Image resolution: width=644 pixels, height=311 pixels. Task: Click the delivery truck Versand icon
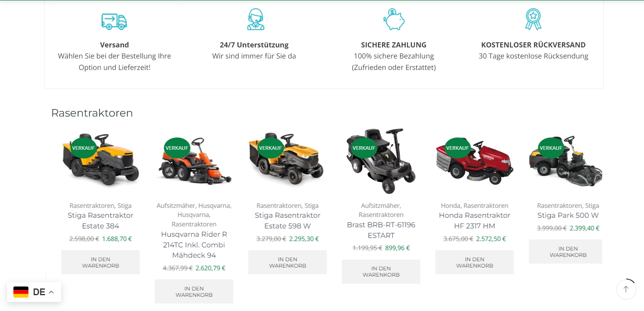click(114, 21)
